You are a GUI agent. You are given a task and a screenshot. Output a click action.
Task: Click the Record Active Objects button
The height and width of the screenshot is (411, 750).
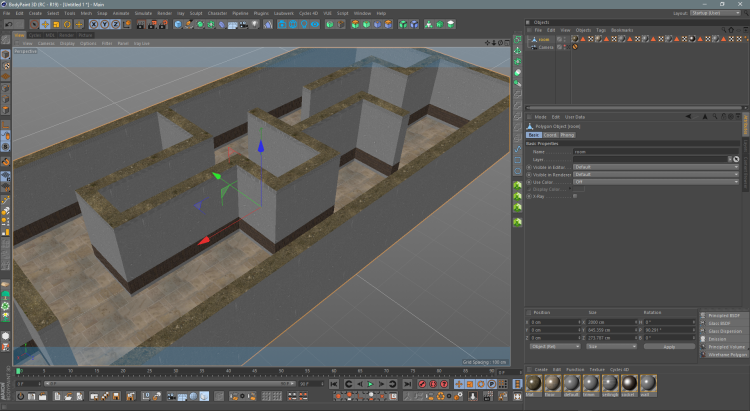pos(422,384)
